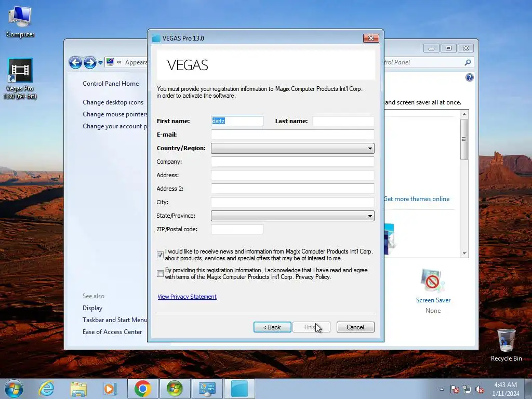
Task: Click the Cancel button in the VEGAS dialog
Action: point(355,327)
